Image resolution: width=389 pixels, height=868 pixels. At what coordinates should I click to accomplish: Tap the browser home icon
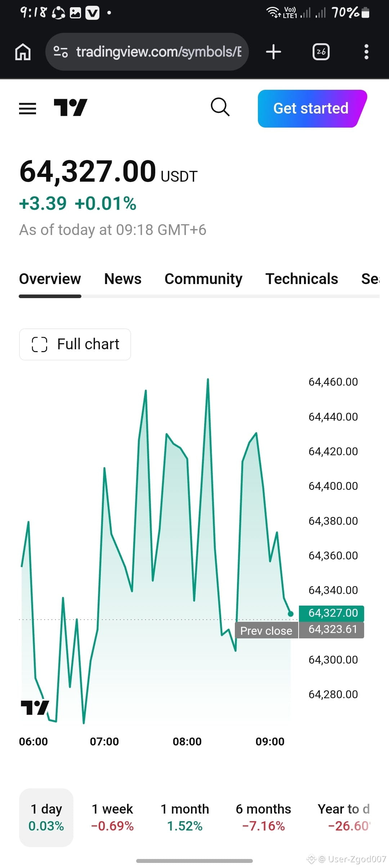tap(23, 52)
